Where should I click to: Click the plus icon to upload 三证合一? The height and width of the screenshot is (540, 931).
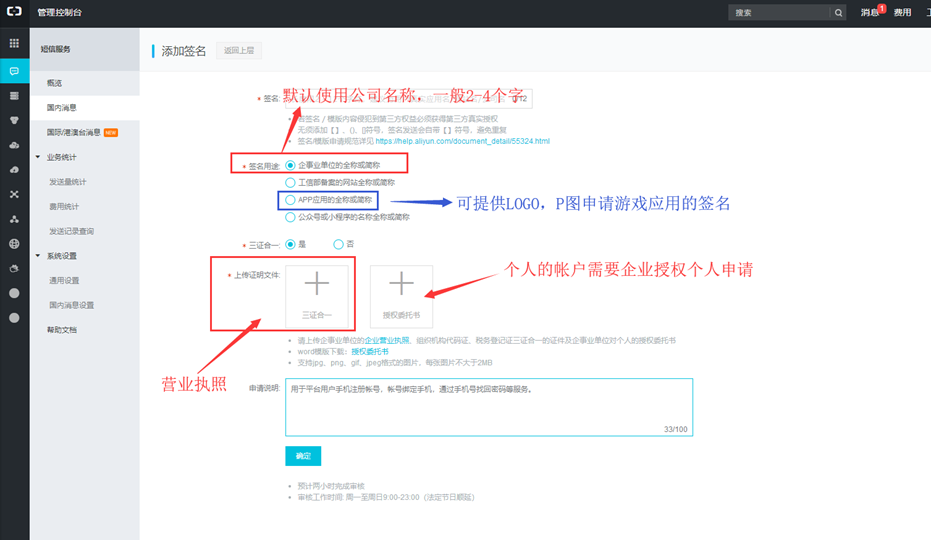tap(316, 283)
